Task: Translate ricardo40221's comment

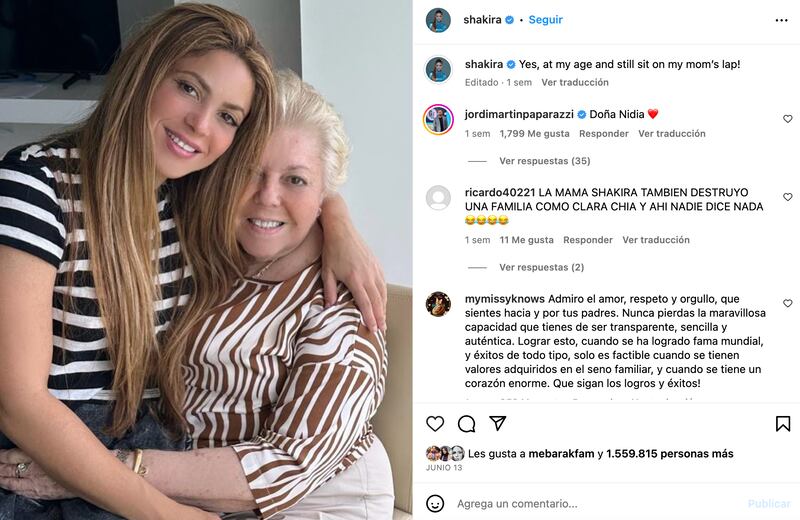Action: point(656,239)
